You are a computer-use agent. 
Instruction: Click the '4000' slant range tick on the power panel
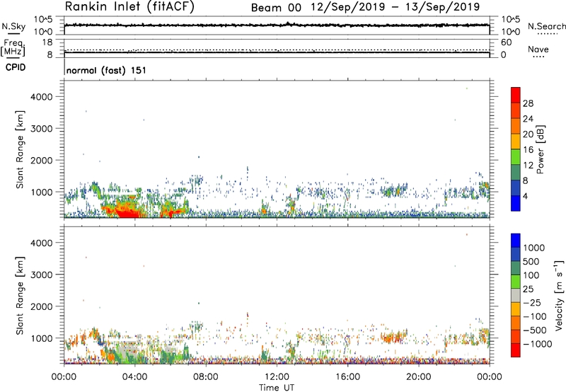(x=42, y=97)
